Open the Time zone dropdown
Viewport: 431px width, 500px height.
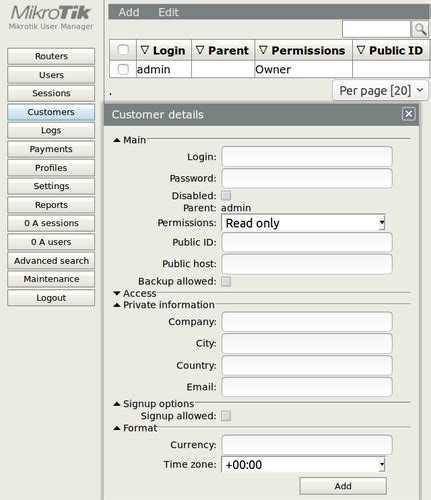(x=303, y=464)
